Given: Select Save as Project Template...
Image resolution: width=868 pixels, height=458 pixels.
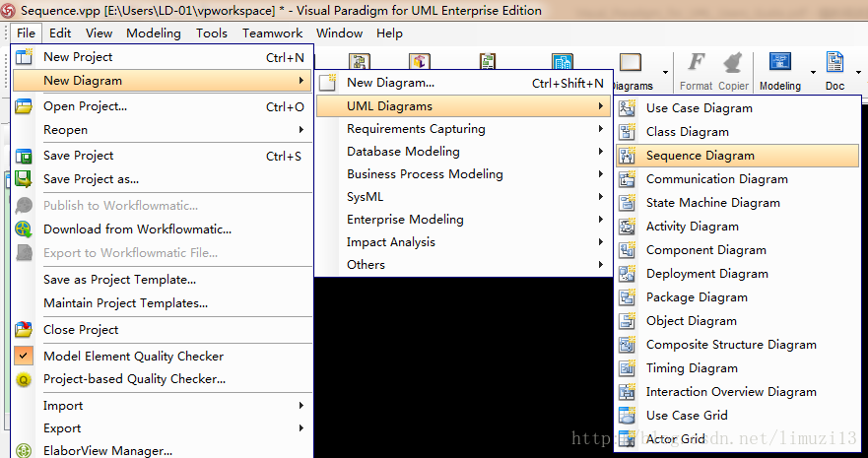Looking at the screenshot, I should [x=162, y=280].
